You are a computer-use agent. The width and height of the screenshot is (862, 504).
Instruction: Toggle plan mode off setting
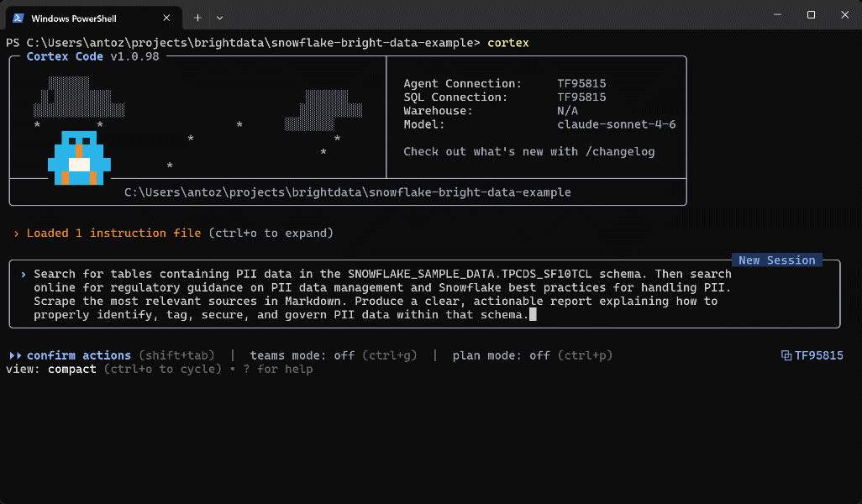click(x=502, y=355)
